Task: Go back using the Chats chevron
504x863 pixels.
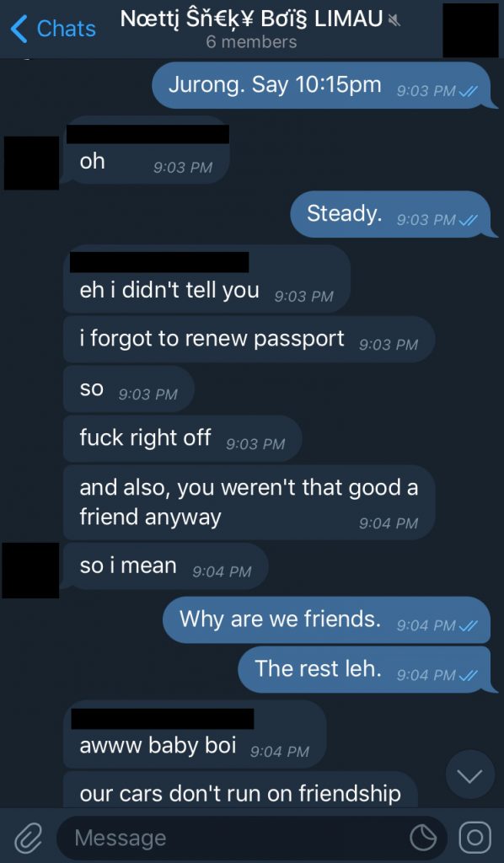Action: [53, 29]
